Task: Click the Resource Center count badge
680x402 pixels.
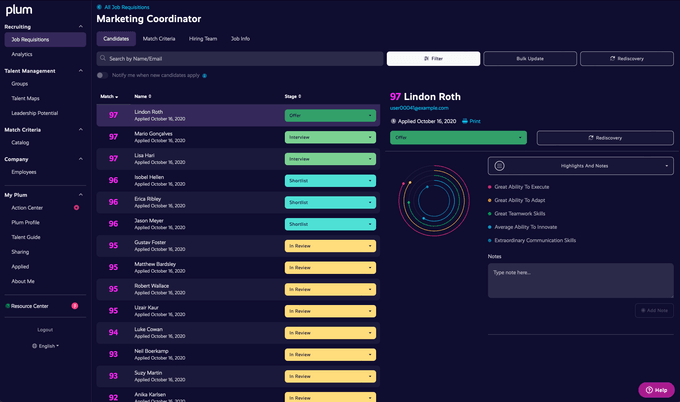Action: click(74, 305)
